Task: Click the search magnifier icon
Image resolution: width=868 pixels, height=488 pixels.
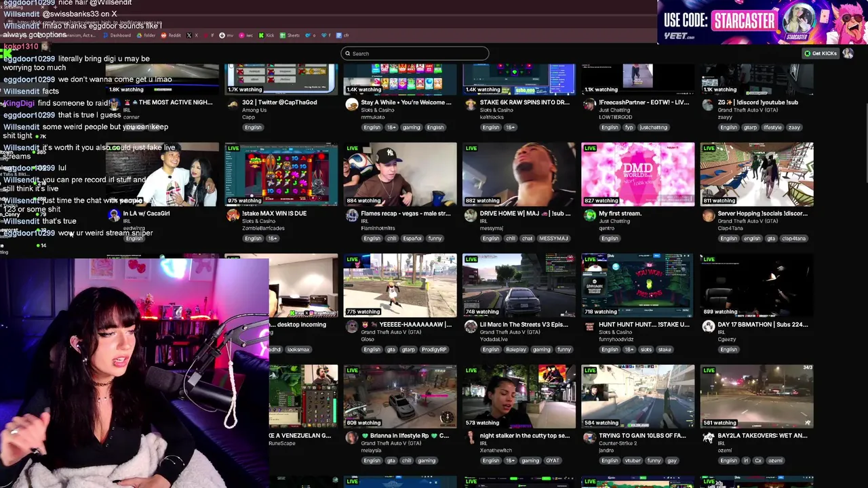Action: (347, 54)
